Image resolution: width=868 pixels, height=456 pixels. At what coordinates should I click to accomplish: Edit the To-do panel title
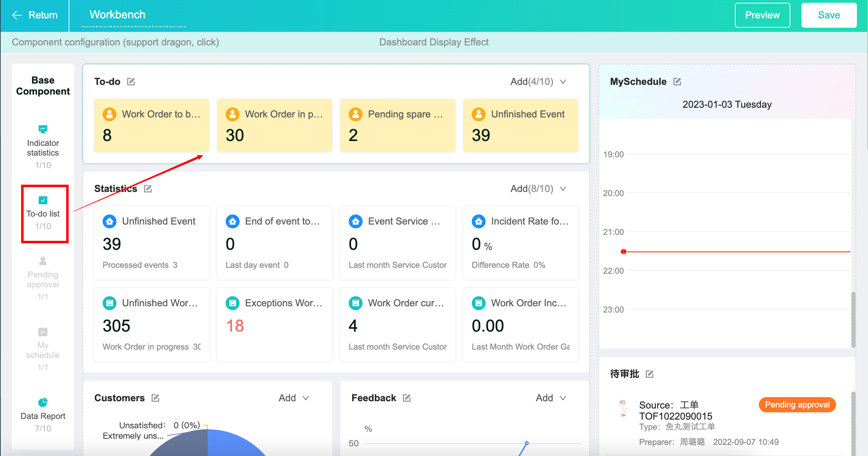[131, 82]
